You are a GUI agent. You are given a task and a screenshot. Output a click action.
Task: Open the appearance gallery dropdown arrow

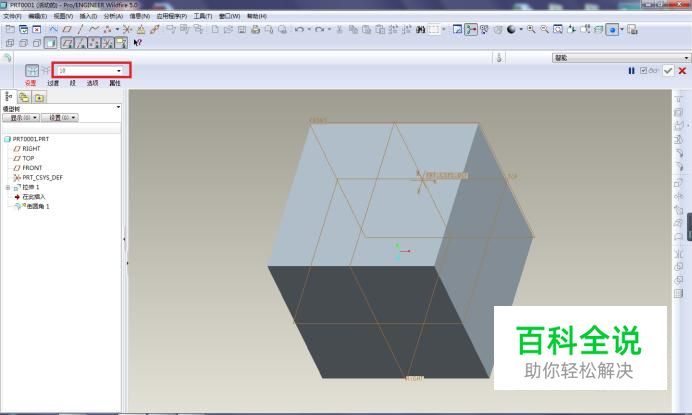521,30
